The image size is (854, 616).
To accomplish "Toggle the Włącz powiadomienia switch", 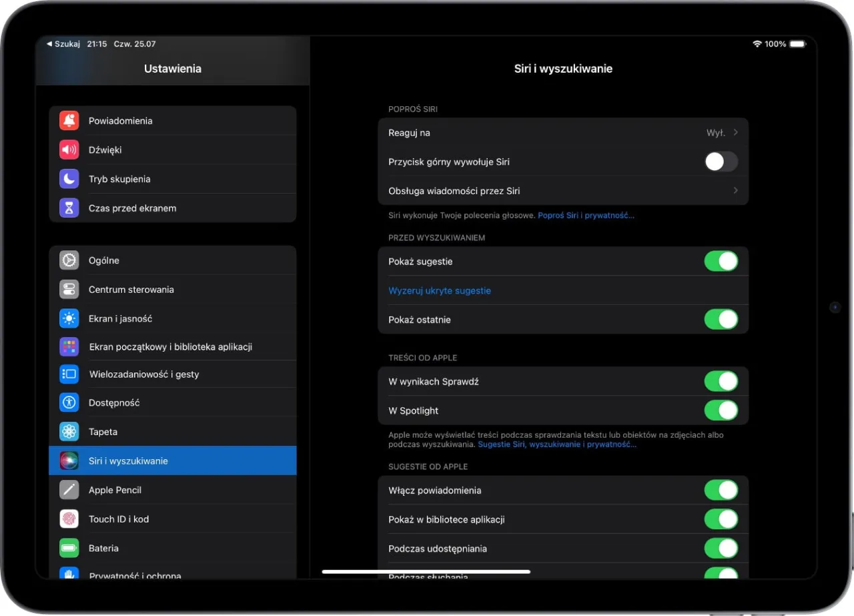I will point(721,491).
